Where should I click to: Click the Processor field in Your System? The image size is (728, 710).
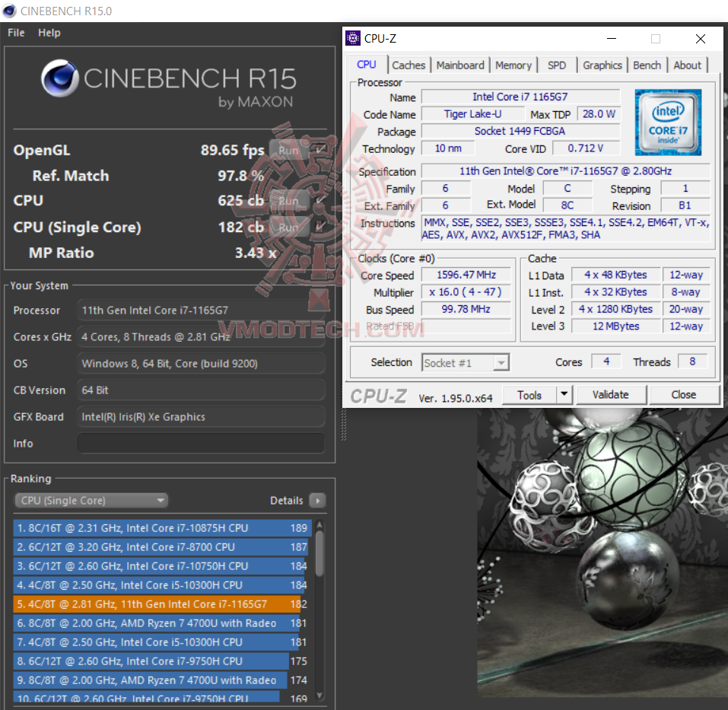201,310
